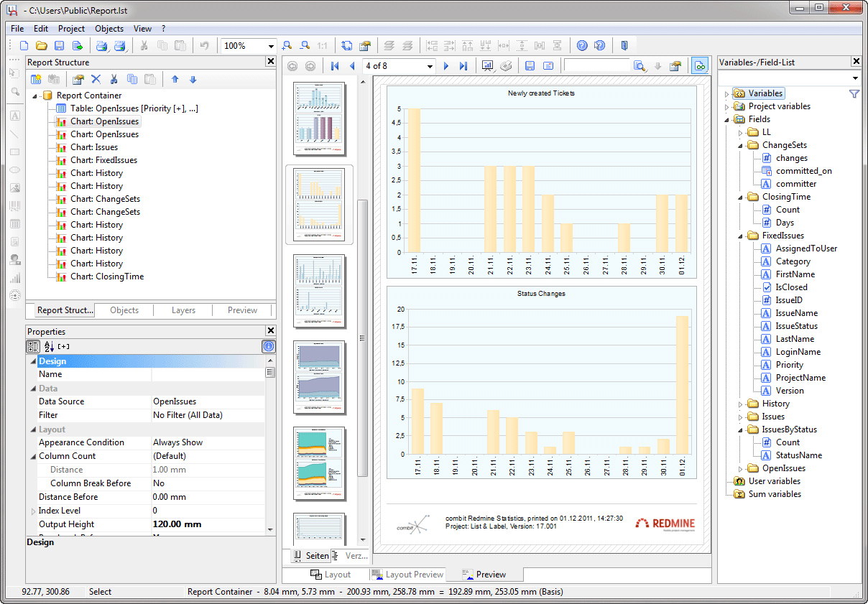The image size is (868, 604).
Task: Expand the Issues folder in the field list
Action: click(740, 416)
